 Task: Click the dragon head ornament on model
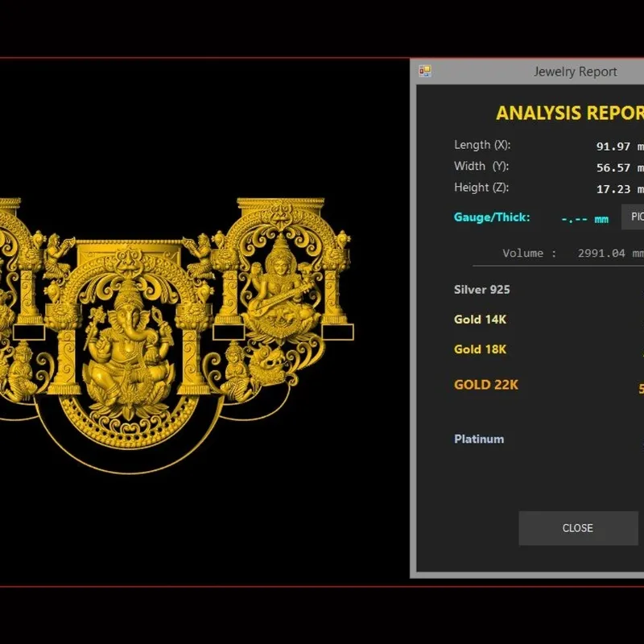pos(268,365)
